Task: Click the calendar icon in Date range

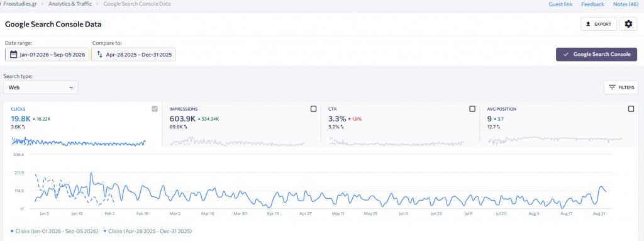Action: tap(14, 54)
